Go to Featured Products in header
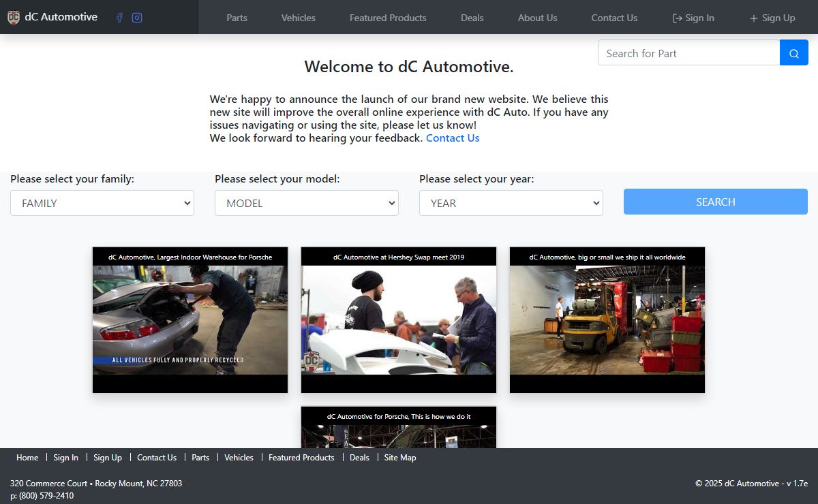This screenshot has height=504, width=818. [388, 18]
